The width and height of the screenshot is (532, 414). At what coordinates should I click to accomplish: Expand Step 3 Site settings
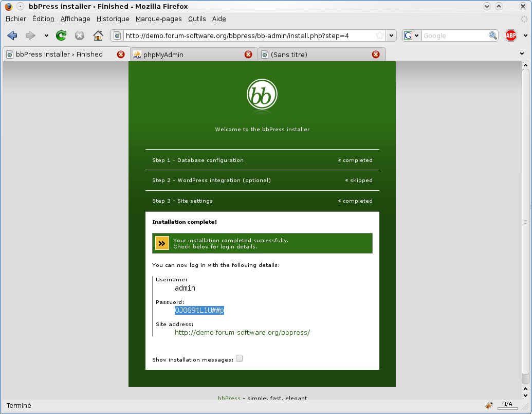[262, 201]
